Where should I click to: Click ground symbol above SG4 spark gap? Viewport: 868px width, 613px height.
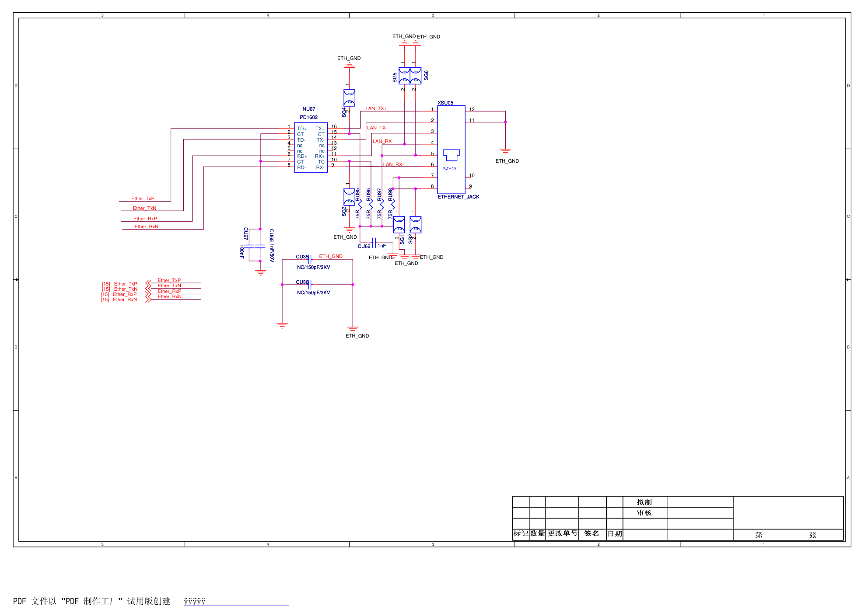(349, 65)
